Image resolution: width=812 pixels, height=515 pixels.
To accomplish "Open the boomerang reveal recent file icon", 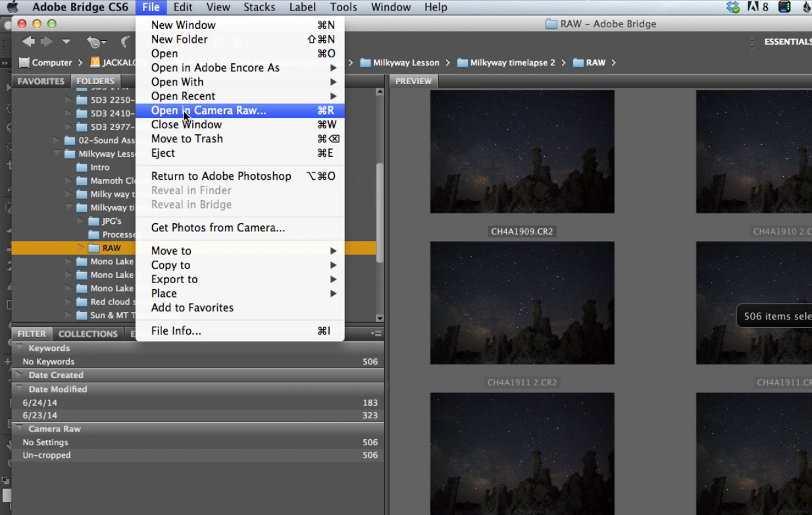I will (x=125, y=42).
